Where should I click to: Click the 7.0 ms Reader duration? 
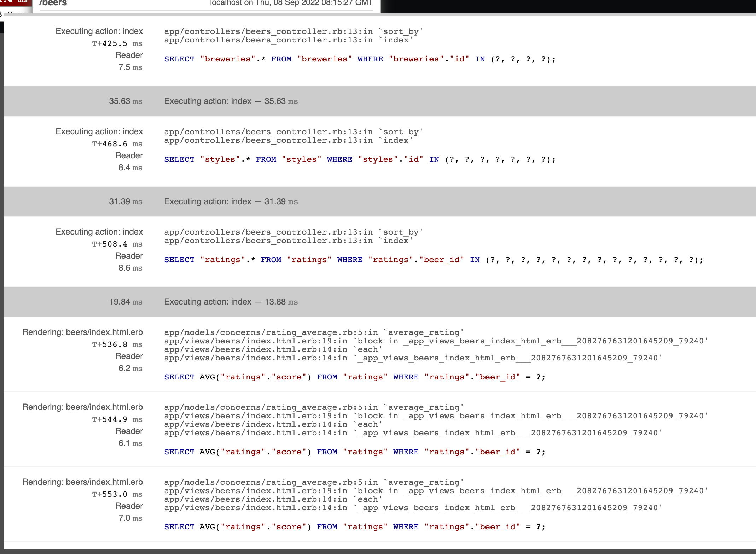pyautogui.click(x=130, y=518)
